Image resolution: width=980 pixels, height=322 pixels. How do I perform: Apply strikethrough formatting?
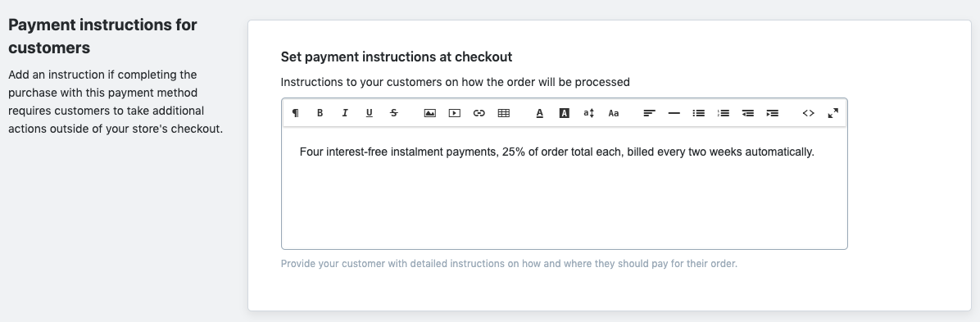tap(394, 113)
